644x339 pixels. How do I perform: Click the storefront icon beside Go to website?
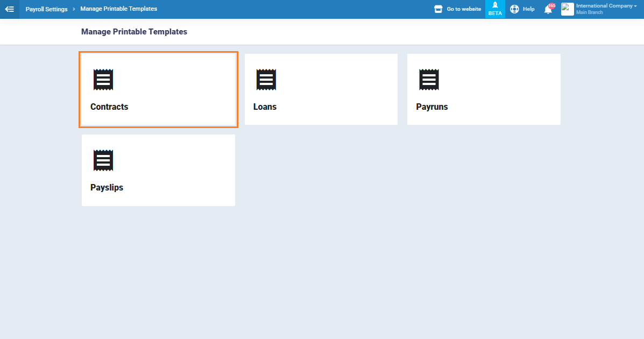[x=438, y=9]
